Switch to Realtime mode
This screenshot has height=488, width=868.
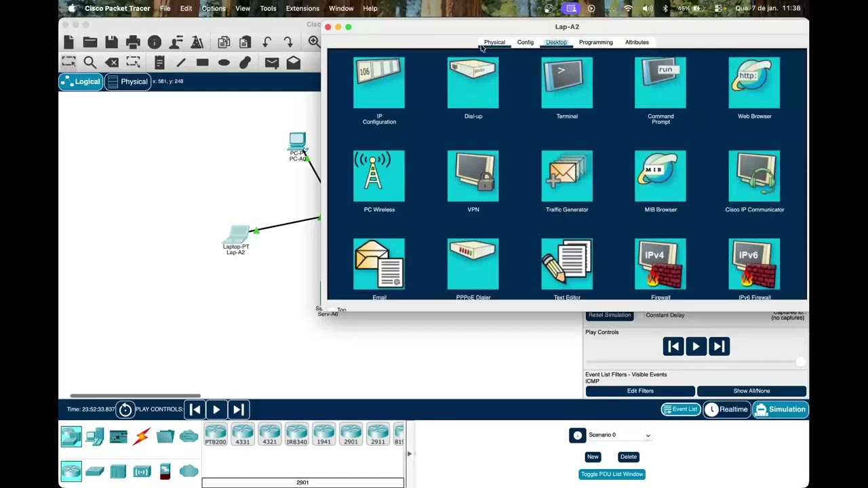click(x=726, y=409)
